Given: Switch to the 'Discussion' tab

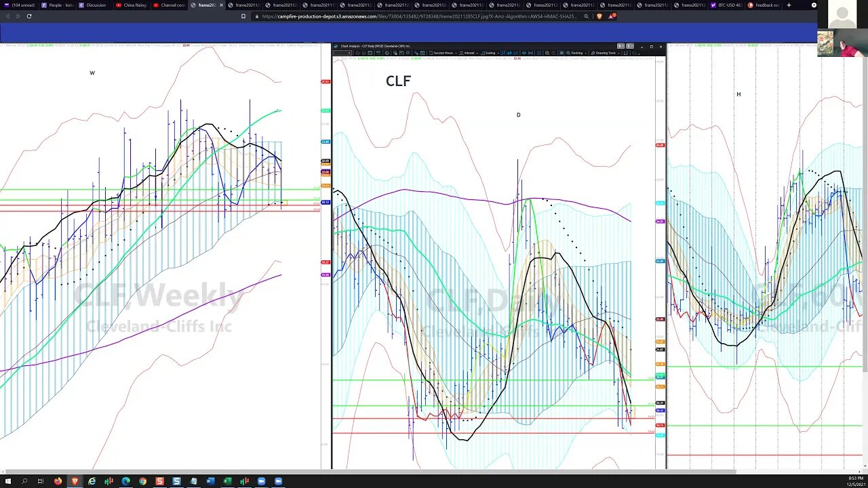Looking at the screenshot, I should (95, 5).
